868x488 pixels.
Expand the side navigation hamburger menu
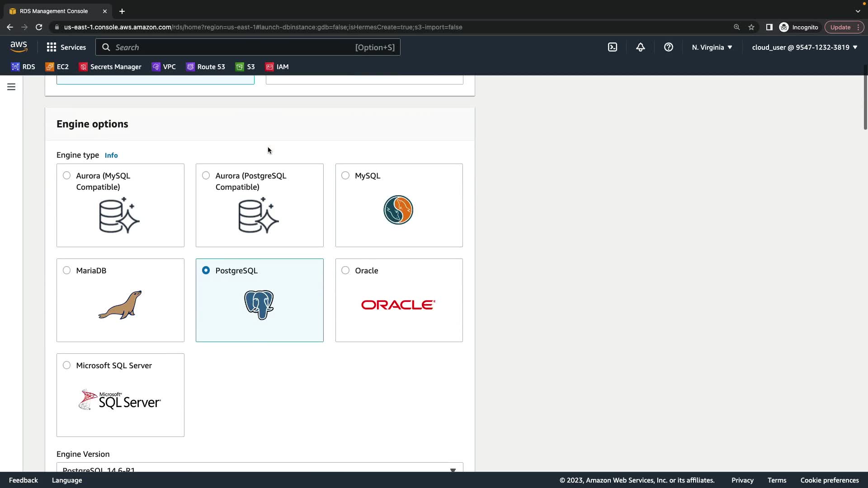11,87
